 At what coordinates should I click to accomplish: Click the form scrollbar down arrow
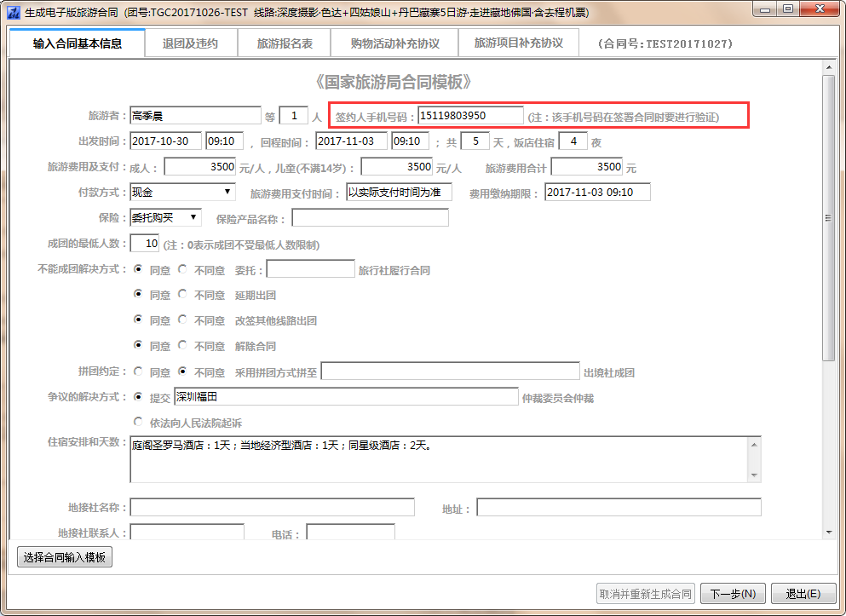pyautogui.click(x=829, y=533)
